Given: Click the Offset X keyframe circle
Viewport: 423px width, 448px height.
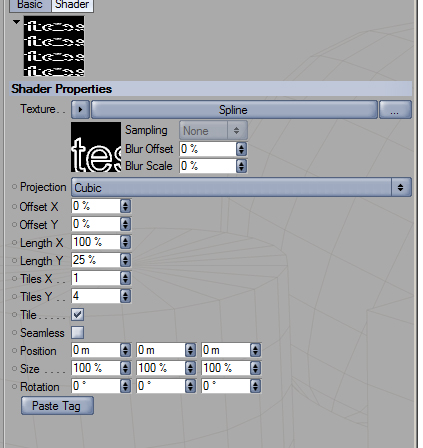Looking at the screenshot, I should [x=14, y=207].
